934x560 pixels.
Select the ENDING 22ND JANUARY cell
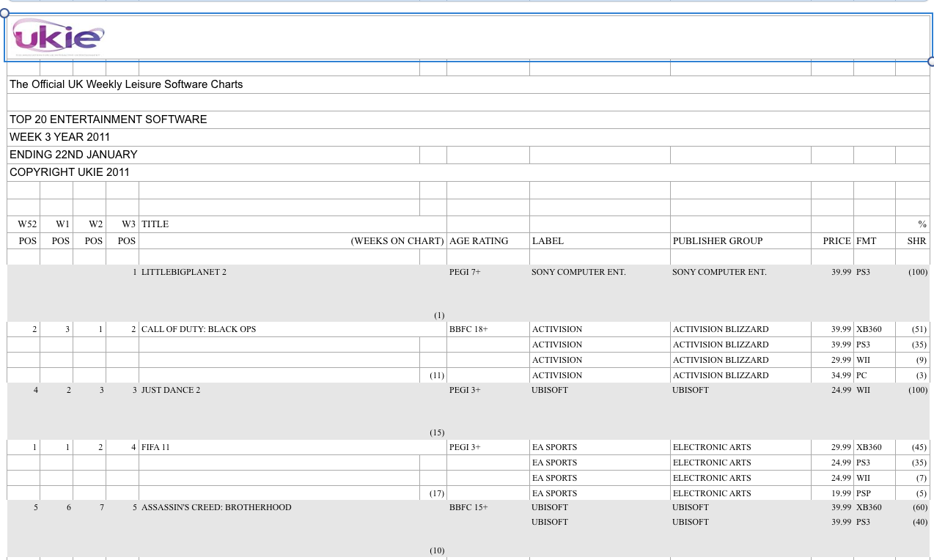73,155
